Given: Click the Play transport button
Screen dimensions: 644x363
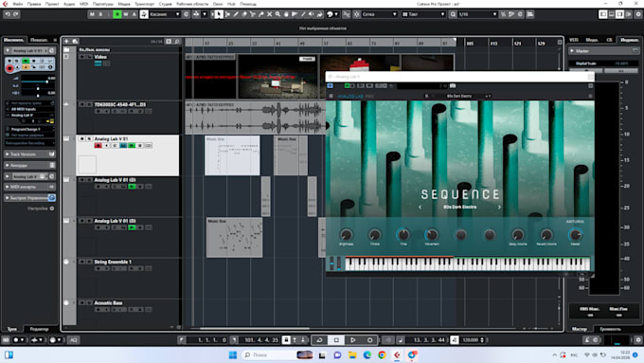Looking at the screenshot, I should pyautogui.click(x=353, y=340).
